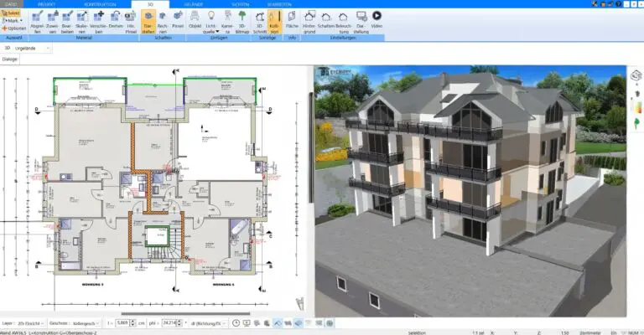Open the 3D Schnitt section tool

click(259, 17)
